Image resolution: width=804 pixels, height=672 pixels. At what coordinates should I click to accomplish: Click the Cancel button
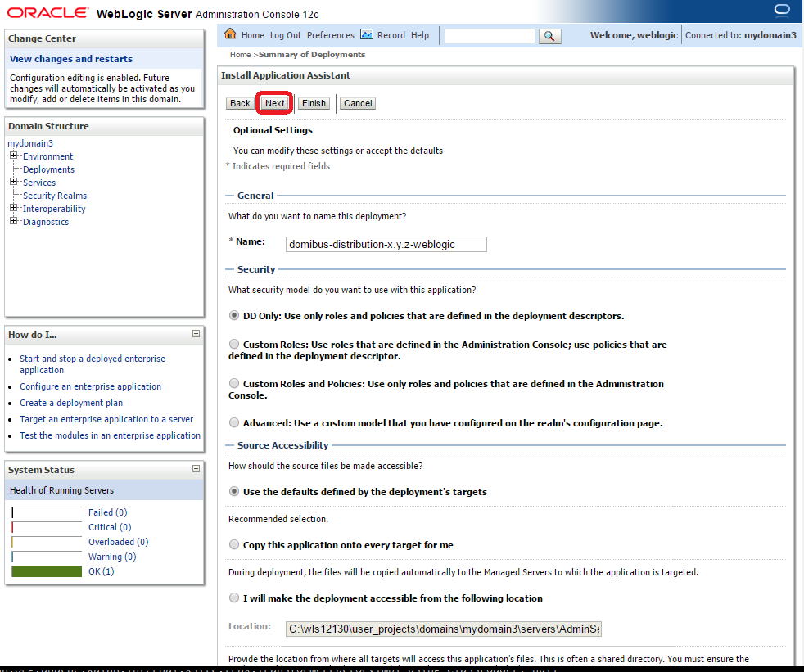[358, 104]
